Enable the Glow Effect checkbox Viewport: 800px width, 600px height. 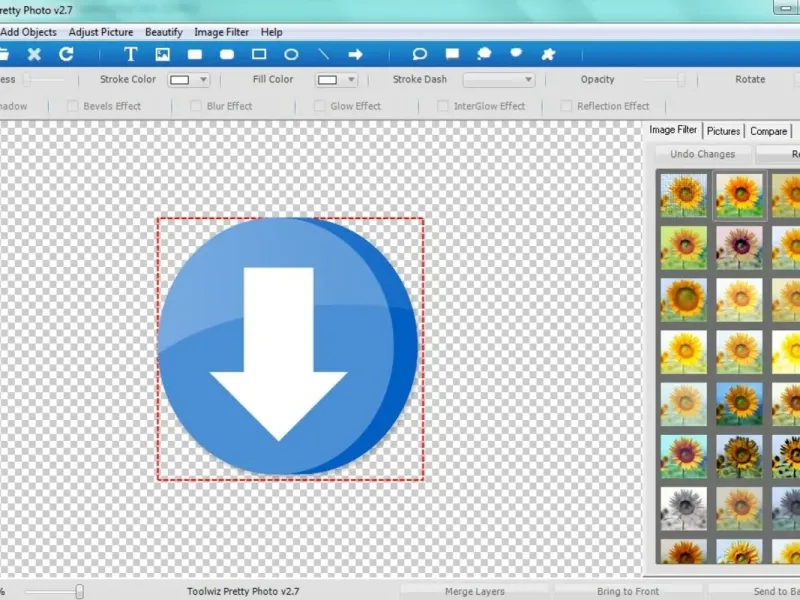pyautogui.click(x=319, y=106)
